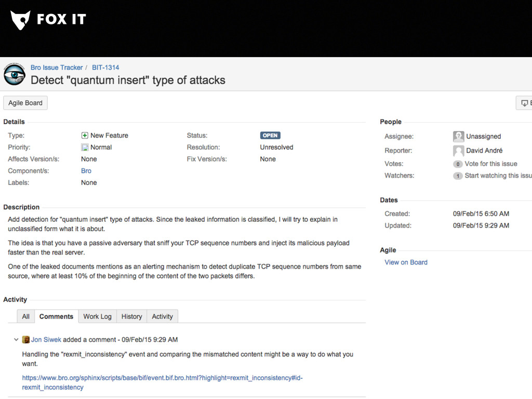Switch to the Work Log tab
This screenshot has width=532, height=399.
(97, 316)
